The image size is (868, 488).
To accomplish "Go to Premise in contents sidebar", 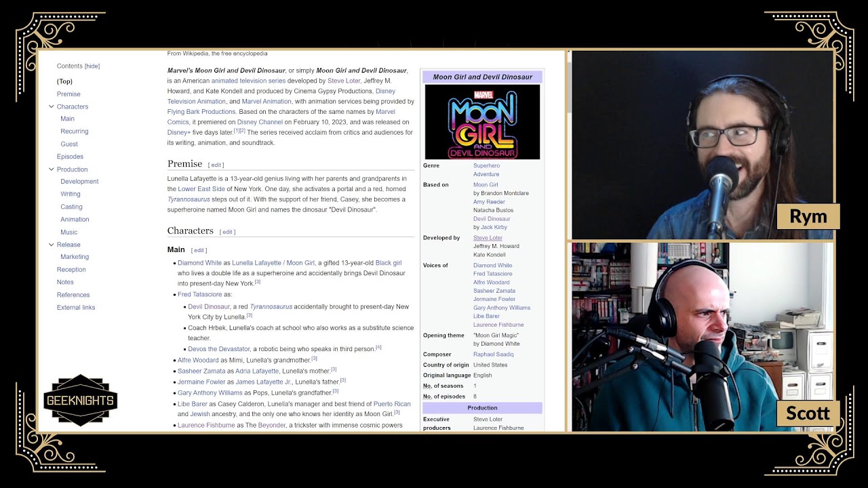I will pyautogui.click(x=68, y=94).
